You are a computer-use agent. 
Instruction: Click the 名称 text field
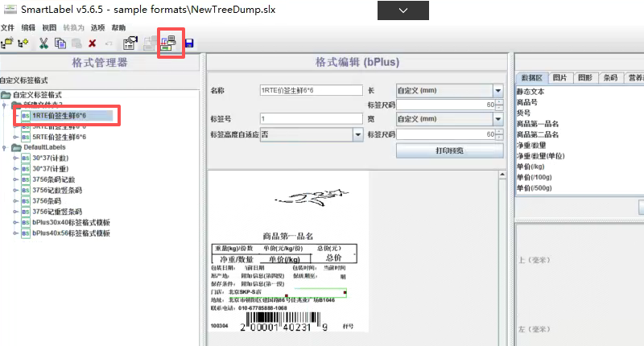(312, 91)
